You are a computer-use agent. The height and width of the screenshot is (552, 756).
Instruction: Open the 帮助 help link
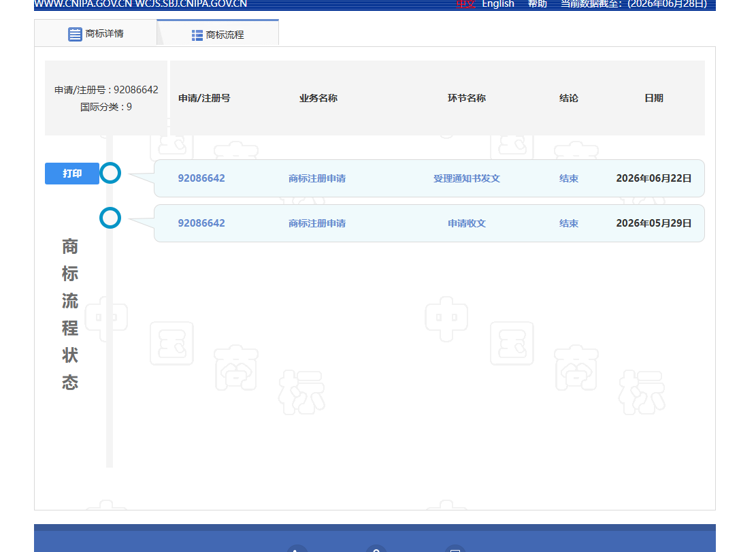tap(537, 4)
